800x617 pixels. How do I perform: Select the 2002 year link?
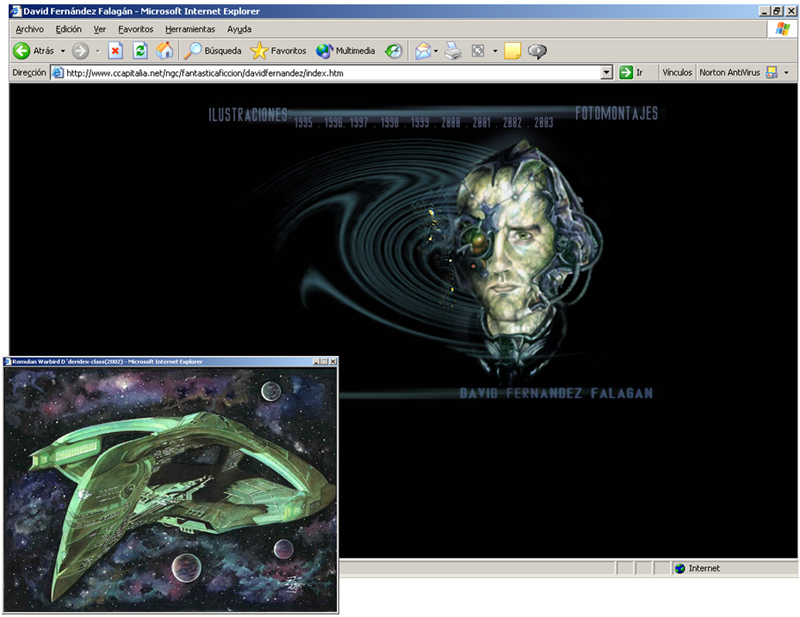coord(512,122)
